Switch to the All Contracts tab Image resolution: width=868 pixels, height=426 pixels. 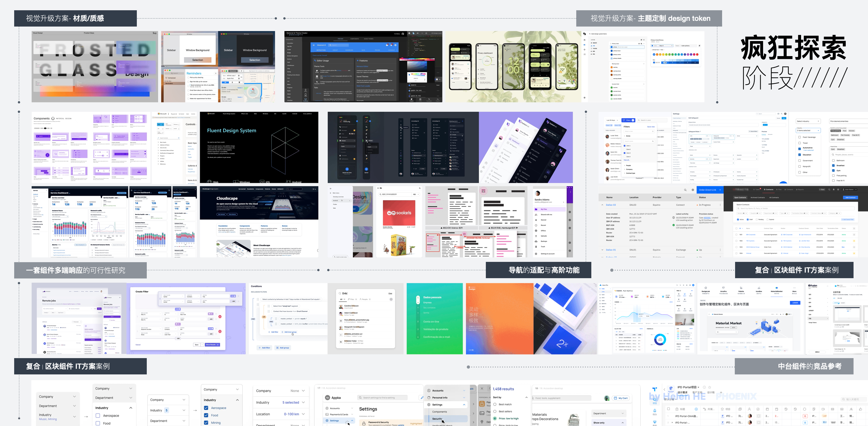[x=774, y=197]
